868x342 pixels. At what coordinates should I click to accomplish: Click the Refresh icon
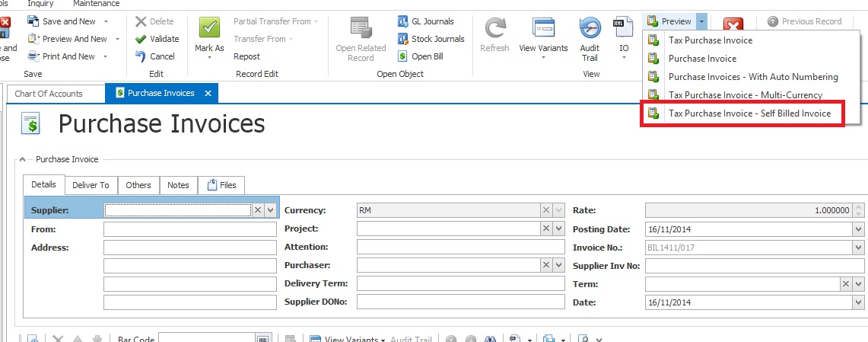[x=494, y=27]
